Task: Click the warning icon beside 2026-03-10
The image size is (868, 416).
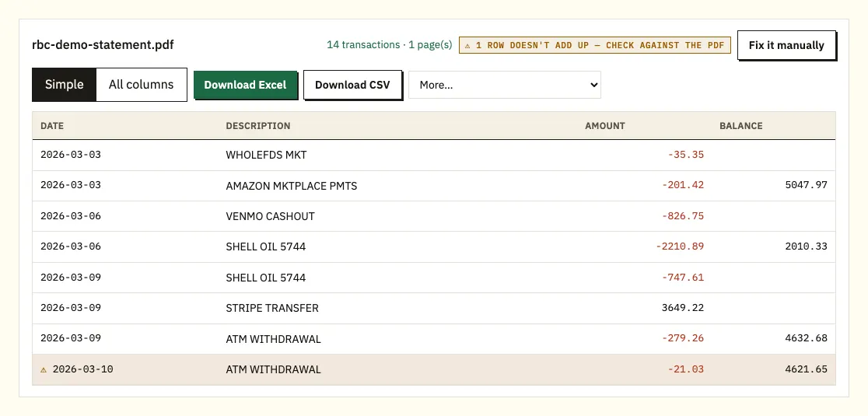Action: [x=44, y=369]
